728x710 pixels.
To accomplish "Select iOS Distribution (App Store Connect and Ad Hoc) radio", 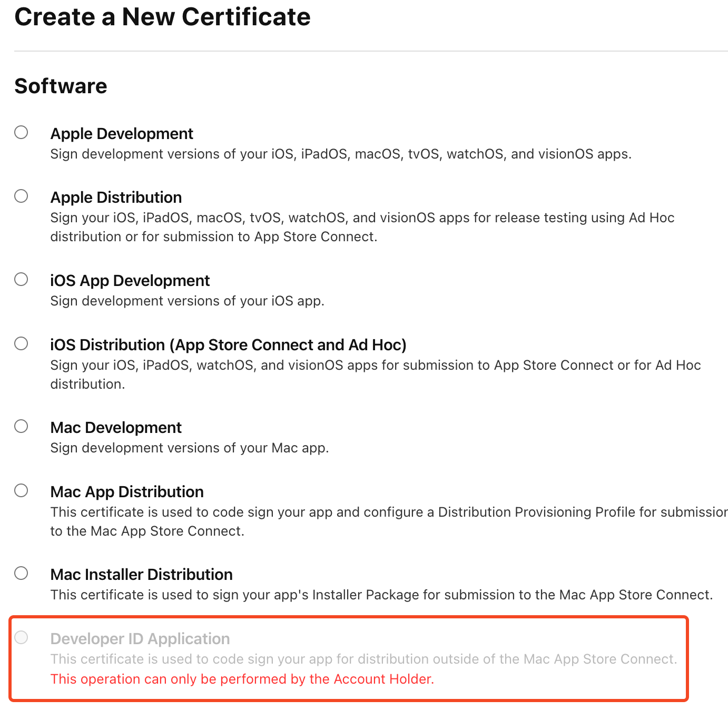I will pyautogui.click(x=21, y=343).
